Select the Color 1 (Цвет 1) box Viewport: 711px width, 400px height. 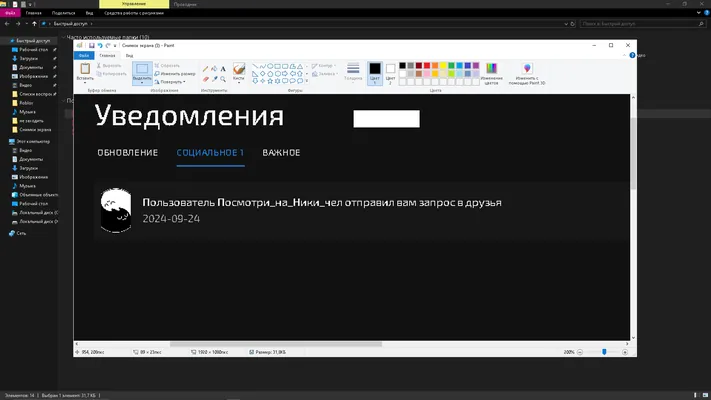click(375, 73)
